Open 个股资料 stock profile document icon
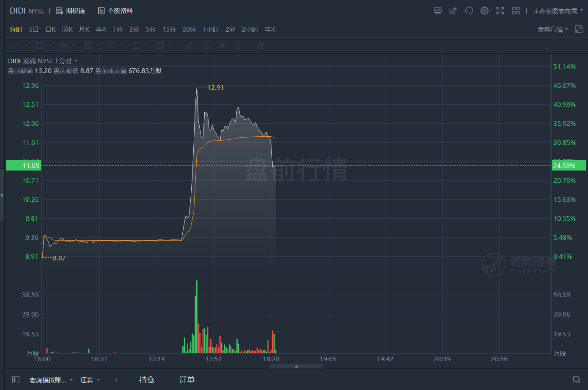The width and height of the screenshot is (588, 390). [101, 11]
